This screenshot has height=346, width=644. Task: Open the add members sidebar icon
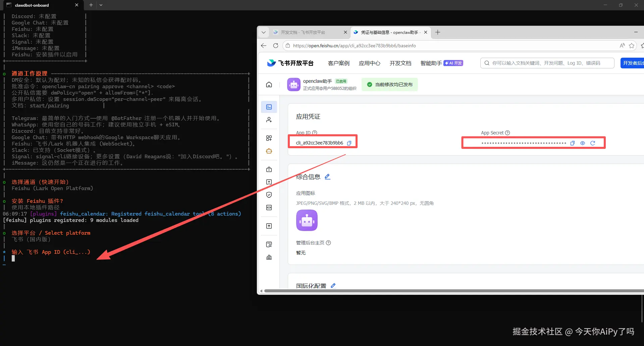tap(269, 120)
